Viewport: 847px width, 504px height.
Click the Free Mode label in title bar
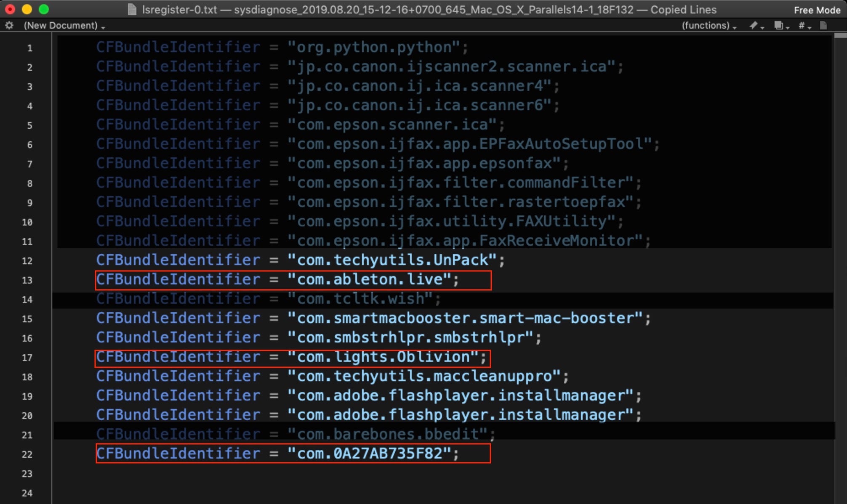[x=817, y=10]
